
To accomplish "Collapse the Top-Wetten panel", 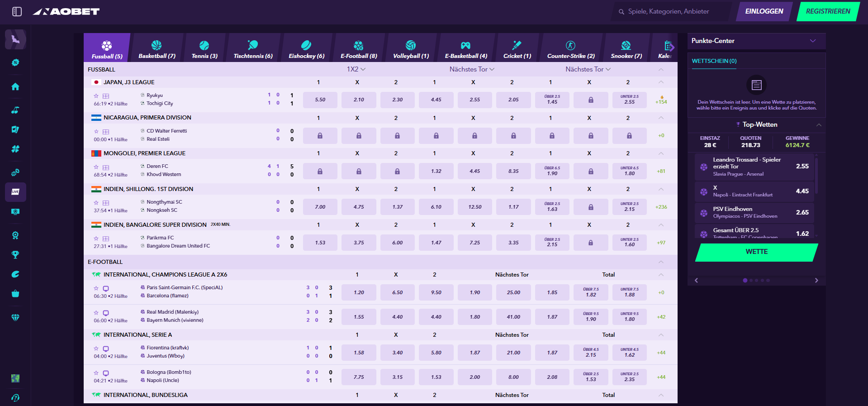I will pyautogui.click(x=819, y=125).
